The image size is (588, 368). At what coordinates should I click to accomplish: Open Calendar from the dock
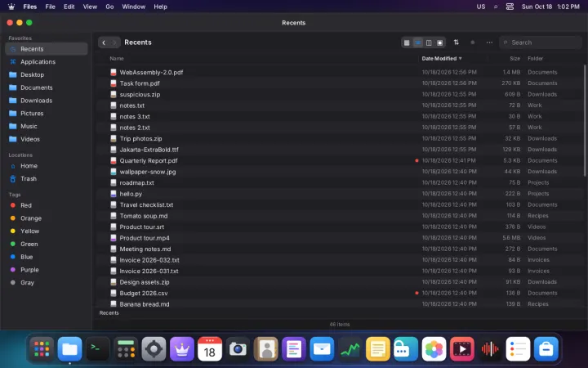(210, 349)
